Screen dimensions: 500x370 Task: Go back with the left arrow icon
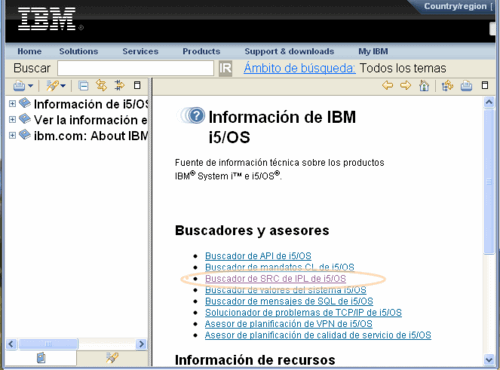(388, 85)
